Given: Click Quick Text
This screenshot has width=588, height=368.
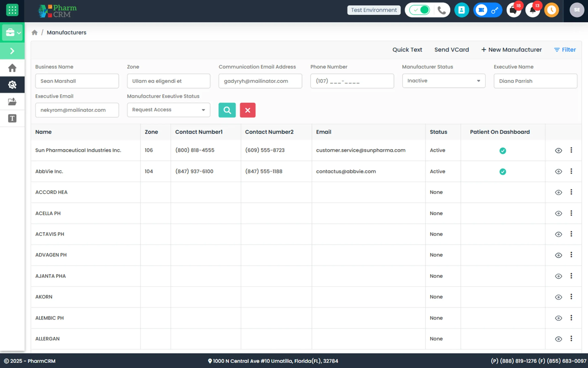Looking at the screenshot, I should point(407,50).
